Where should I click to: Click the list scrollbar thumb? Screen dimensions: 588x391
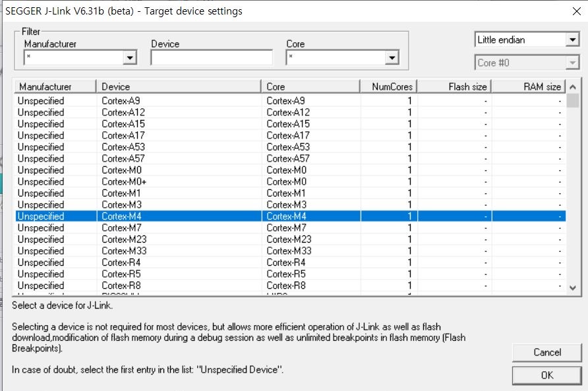tap(573, 101)
